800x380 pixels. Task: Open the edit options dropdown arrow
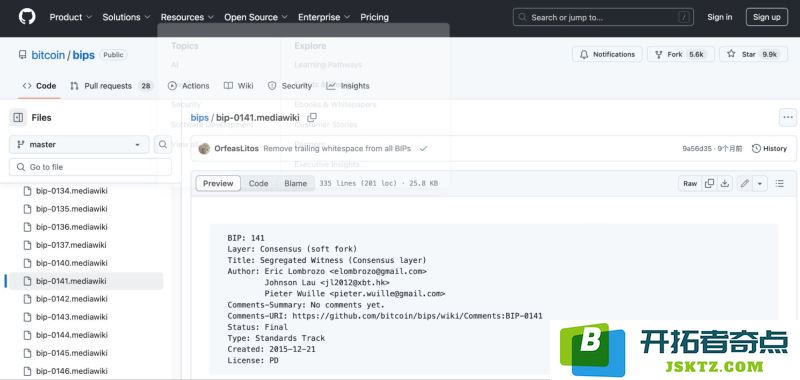pyautogui.click(x=760, y=184)
